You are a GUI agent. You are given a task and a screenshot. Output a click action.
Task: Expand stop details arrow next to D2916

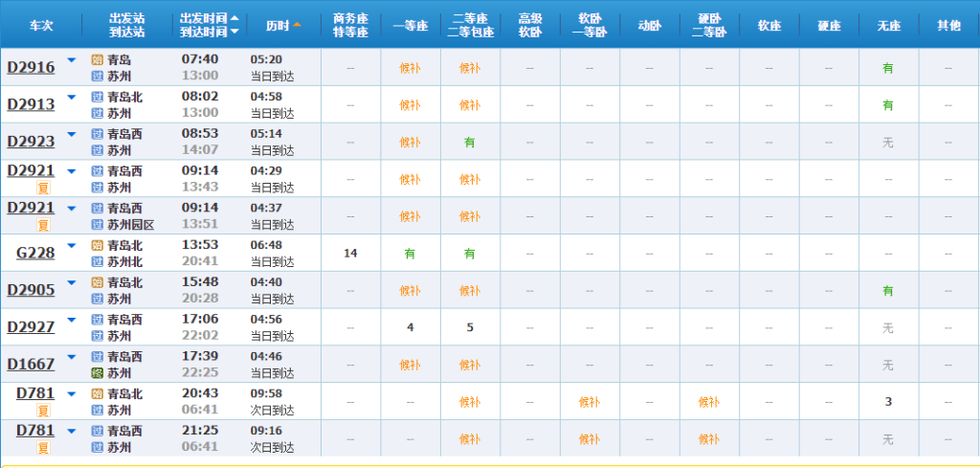pos(71,60)
